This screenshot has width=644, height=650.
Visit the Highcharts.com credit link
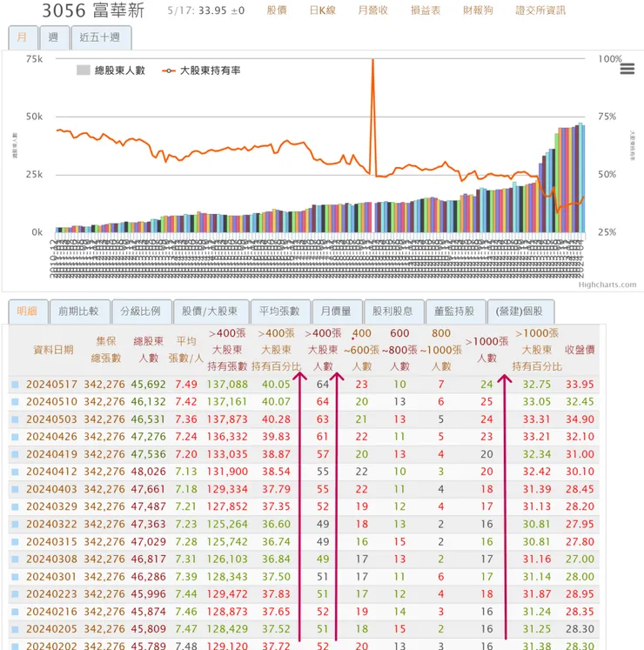pyautogui.click(x=607, y=285)
